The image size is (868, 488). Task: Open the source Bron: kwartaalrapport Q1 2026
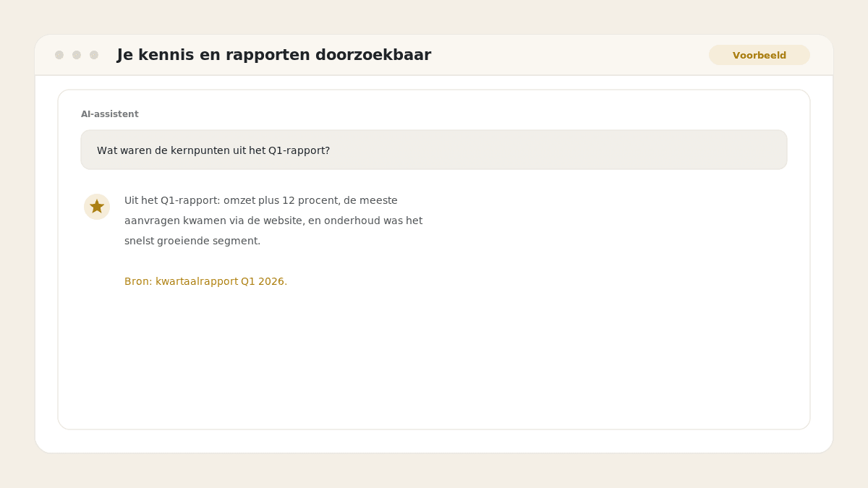point(205,281)
